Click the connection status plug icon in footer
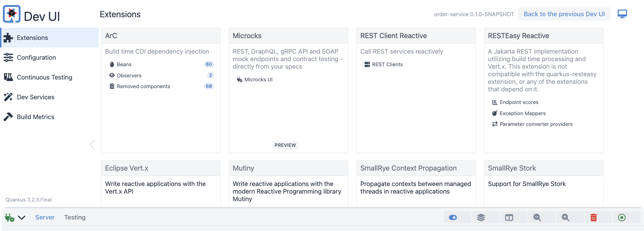Screen dimensions: 644x231 9,217
